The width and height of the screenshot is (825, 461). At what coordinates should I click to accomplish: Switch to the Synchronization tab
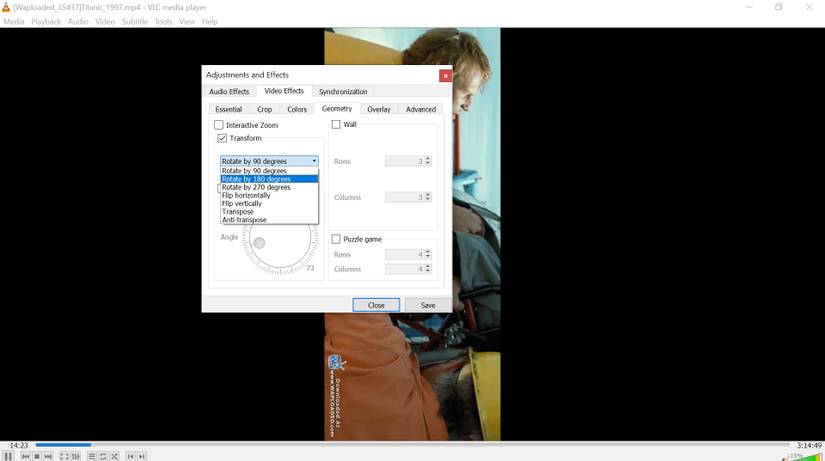(x=343, y=92)
